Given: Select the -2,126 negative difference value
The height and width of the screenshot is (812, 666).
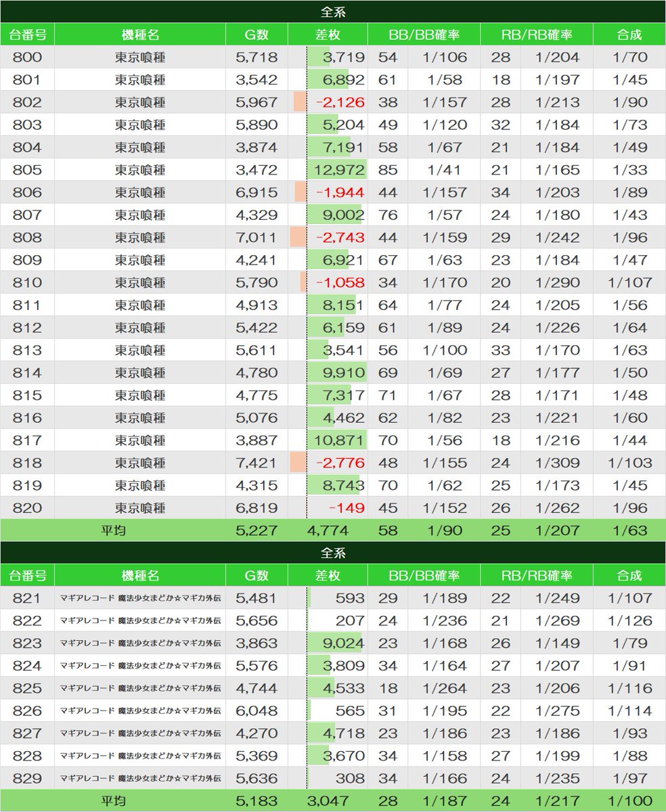Looking at the screenshot, I should tap(340, 102).
